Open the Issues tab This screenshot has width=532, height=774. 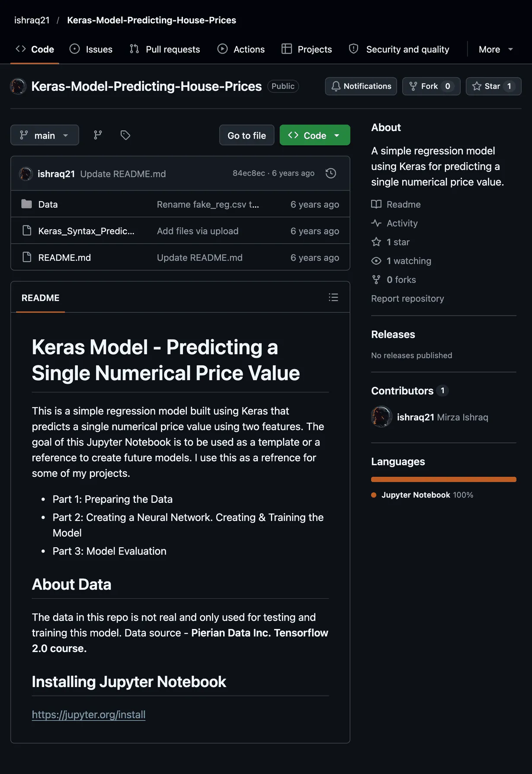click(x=91, y=49)
